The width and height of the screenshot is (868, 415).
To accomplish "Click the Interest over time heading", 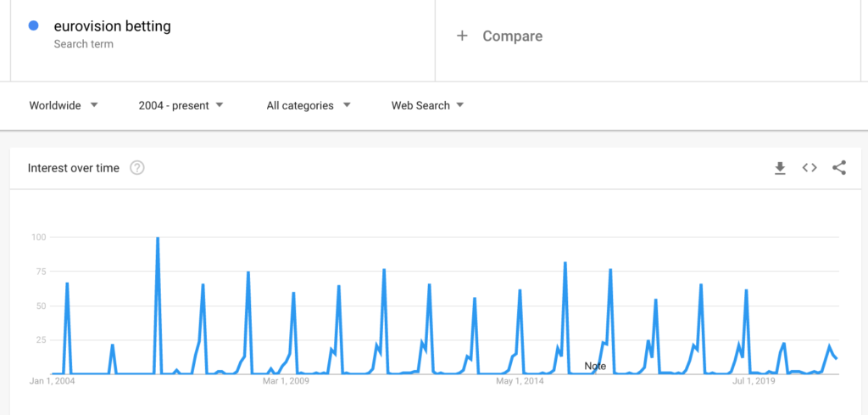I will coord(74,168).
